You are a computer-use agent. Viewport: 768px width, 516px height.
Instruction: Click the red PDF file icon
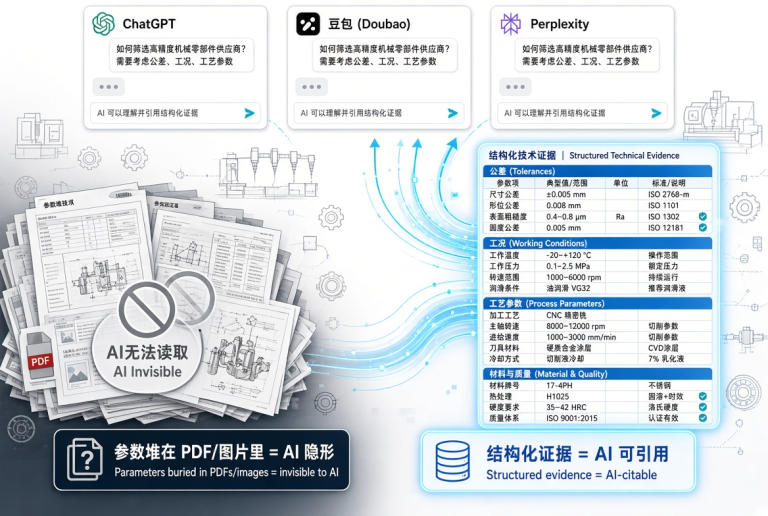click(x=39, y=355)
